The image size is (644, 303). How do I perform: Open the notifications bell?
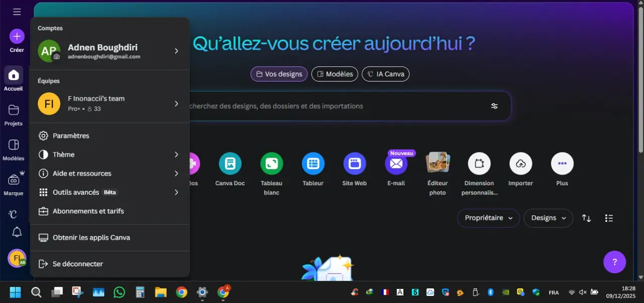click(17, 232)
